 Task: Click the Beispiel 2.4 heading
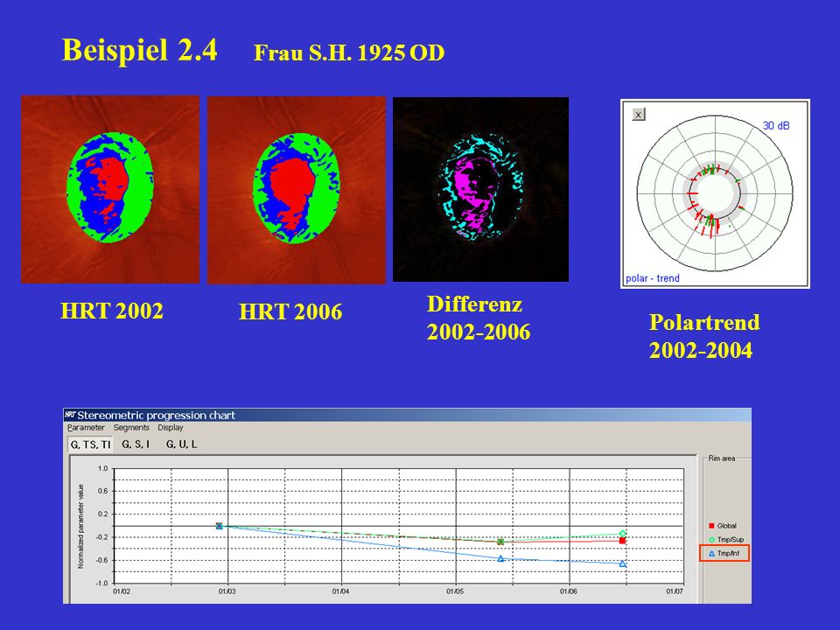(140, 50)
